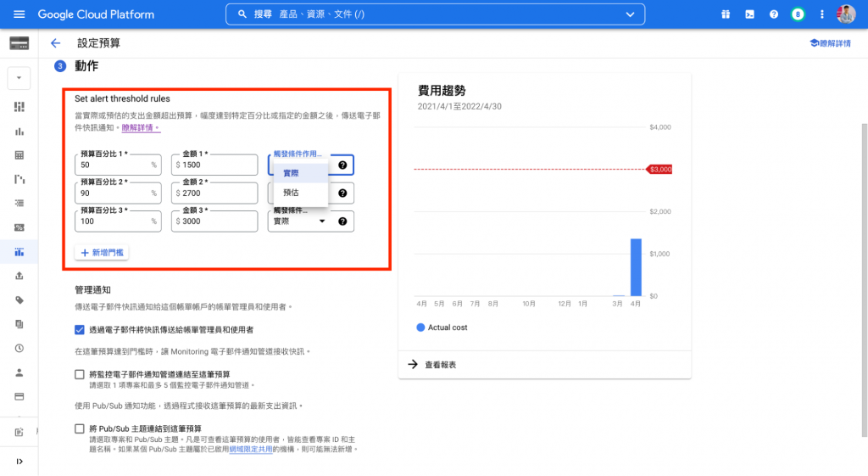Open Reports bar chart sidebar icon
The width and height of the screenshot is (868, 476).
coord(19,132)
